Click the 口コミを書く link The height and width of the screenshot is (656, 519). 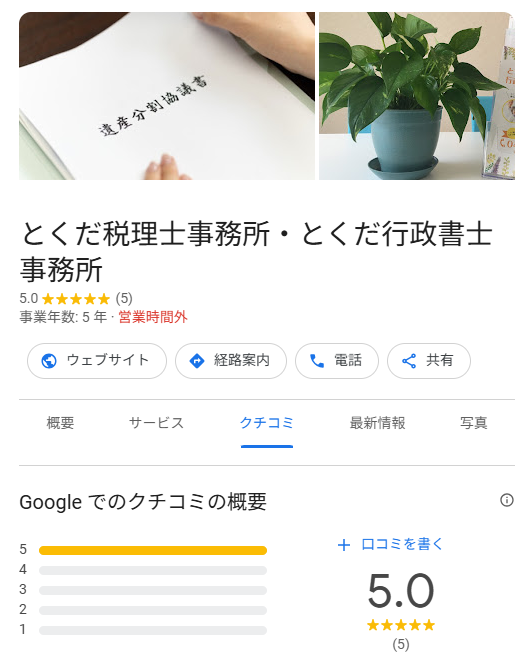click(x=401, y=544)
